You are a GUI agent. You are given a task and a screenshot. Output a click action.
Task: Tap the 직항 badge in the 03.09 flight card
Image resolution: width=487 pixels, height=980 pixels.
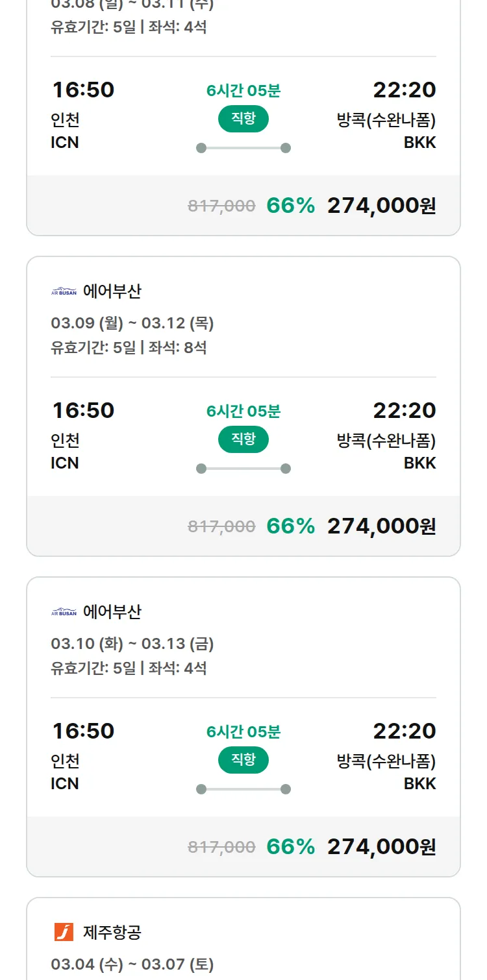(x=243, y=439)
